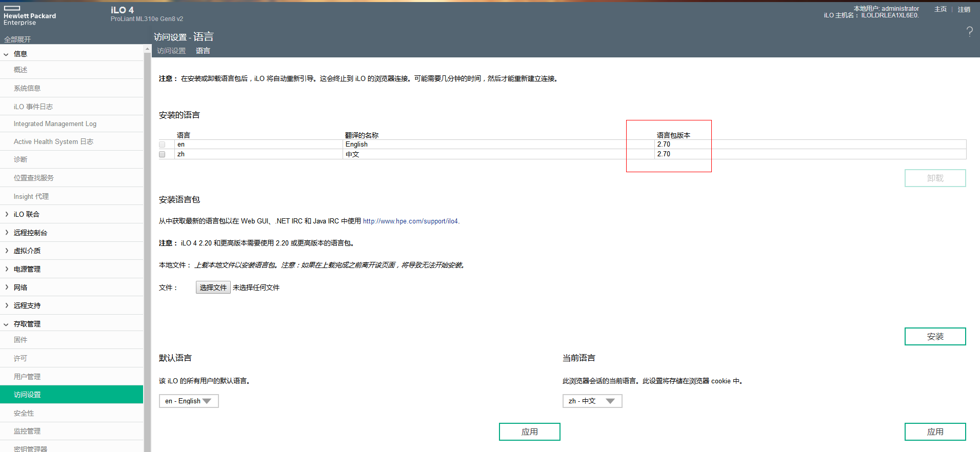The image size is (980, 452).
Task: Expand the 远程支持 section
Action: coord(6,305)
